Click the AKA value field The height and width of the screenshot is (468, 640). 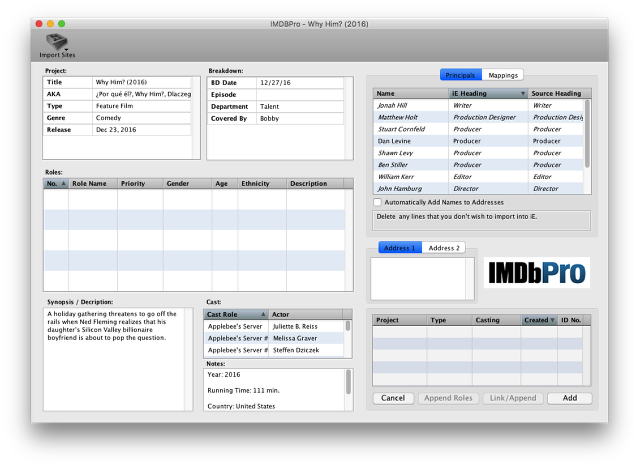[x=142, y=94]
